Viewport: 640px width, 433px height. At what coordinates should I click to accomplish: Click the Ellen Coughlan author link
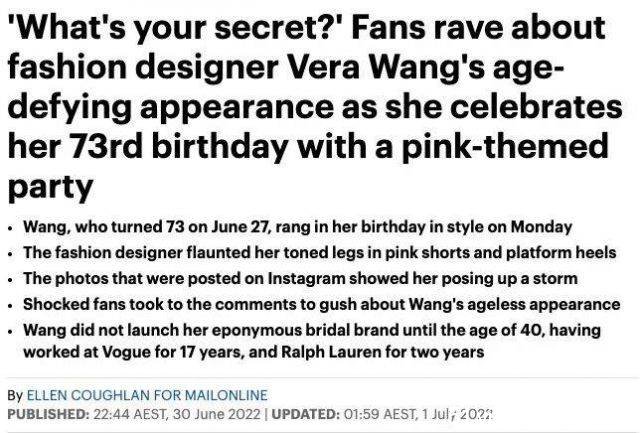tap(147, 395)
